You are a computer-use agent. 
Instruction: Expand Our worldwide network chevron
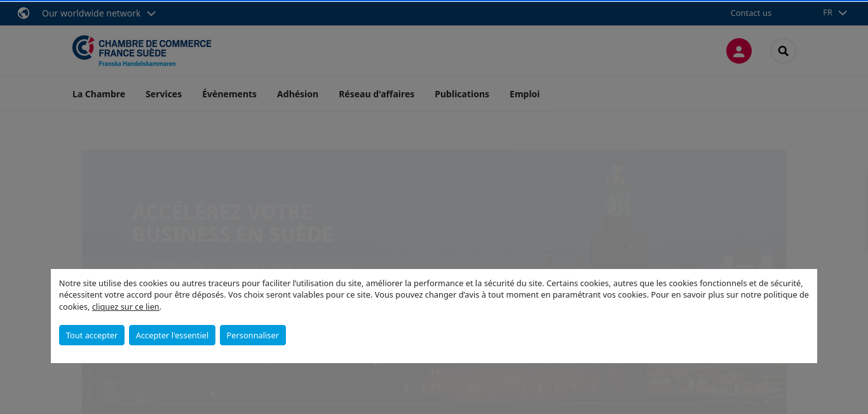coord(151,13)
